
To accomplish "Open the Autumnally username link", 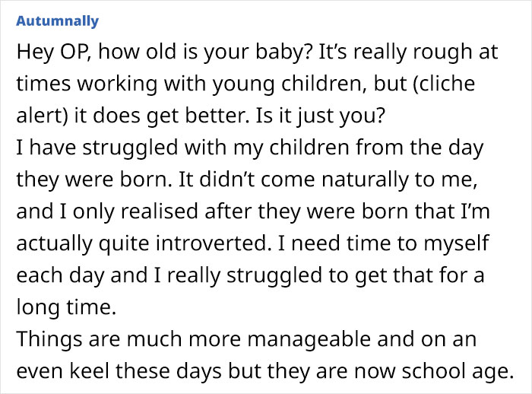I will click(x=57, y=21).
